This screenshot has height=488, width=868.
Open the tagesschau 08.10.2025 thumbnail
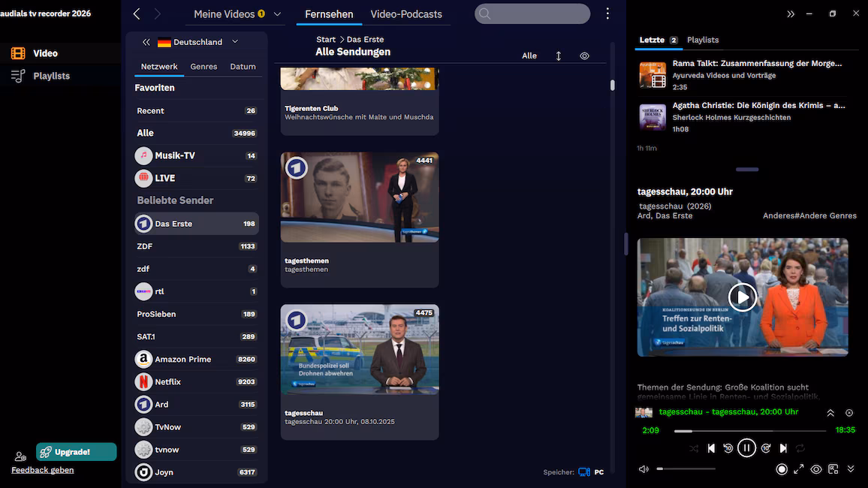[x=360, y=349]
